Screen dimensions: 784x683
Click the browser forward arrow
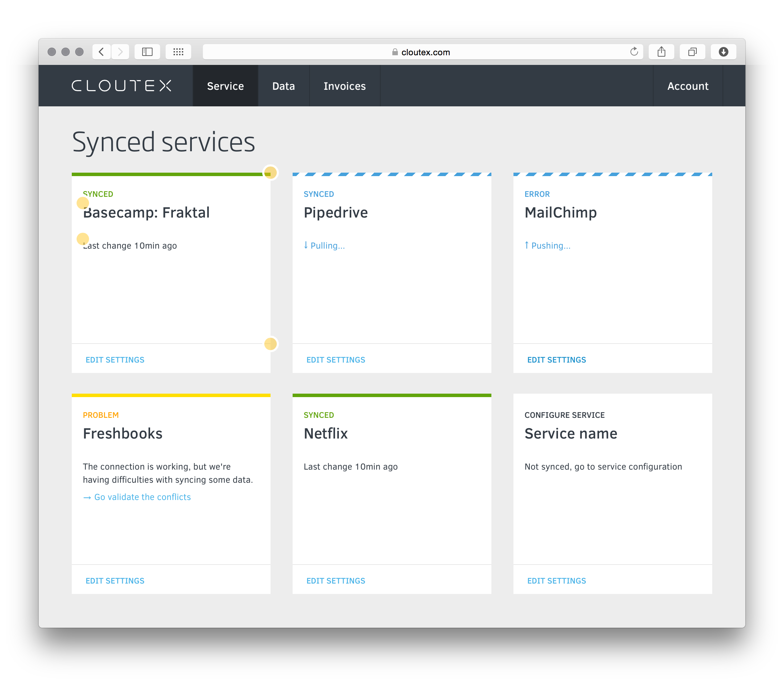(120, 52)
